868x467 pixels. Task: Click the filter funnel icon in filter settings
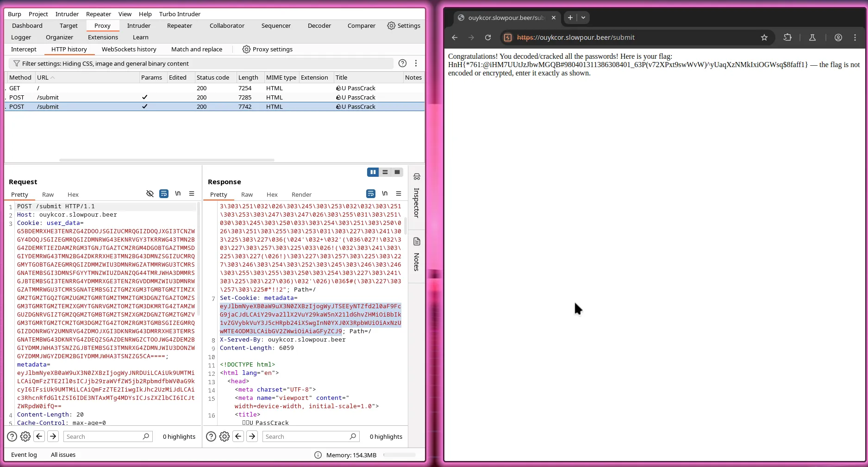pos(17,63)
